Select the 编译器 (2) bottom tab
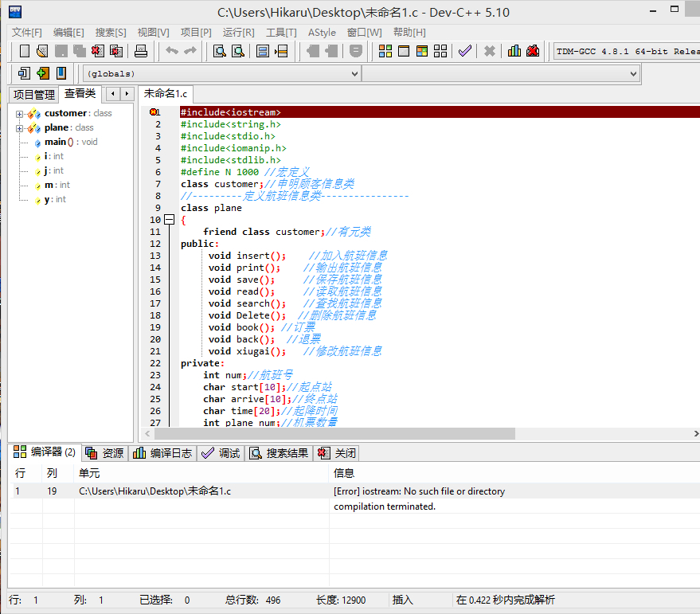This screenshot has height=614, width=700. point(45,452)
